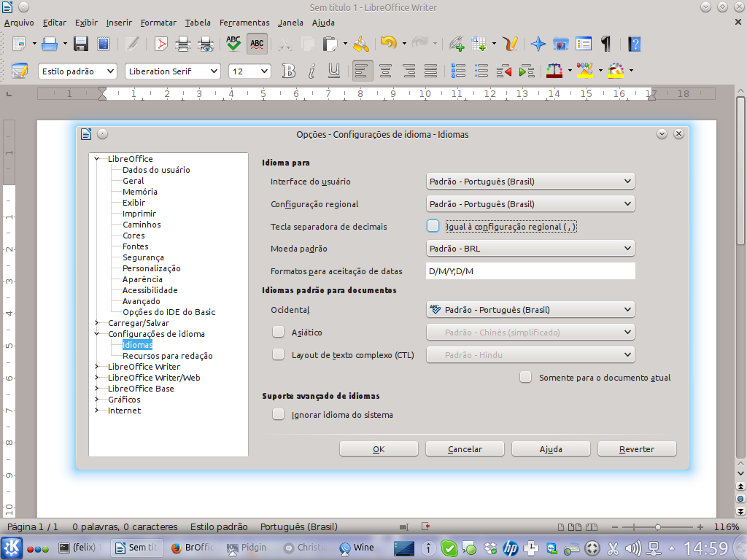This screenshot has width=747, height=560.
Task: Run the Spelling and Grammar check icon
Action: click(233, 44)
